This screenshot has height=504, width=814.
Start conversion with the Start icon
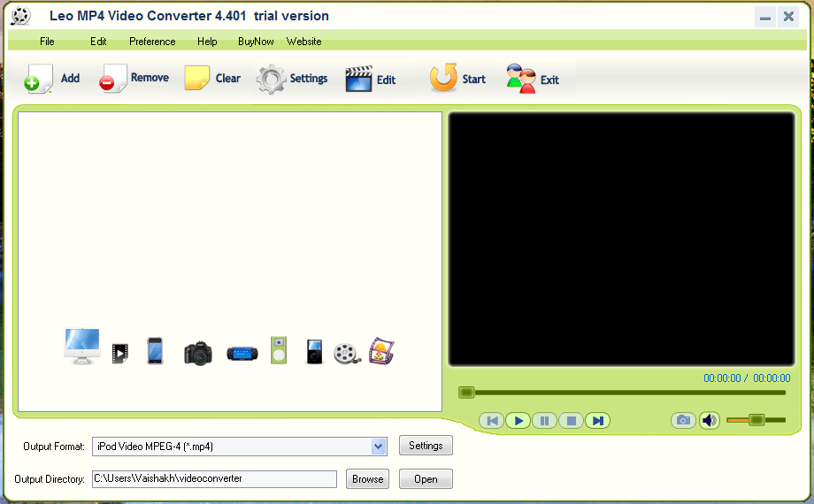tap(442, 79)
